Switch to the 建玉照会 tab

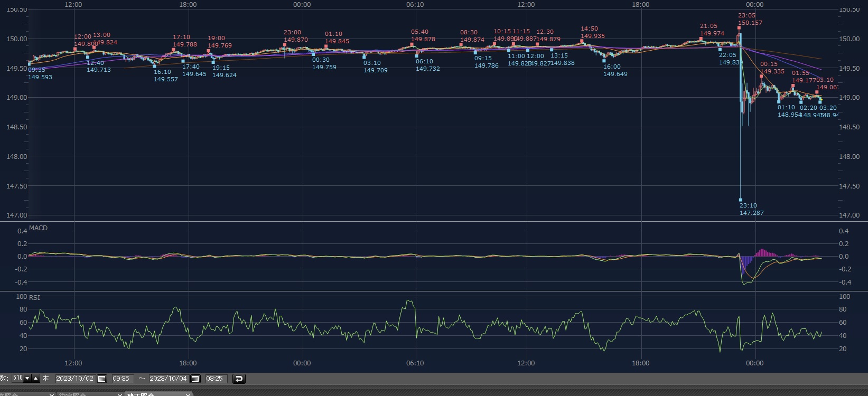tap(143, 394)
